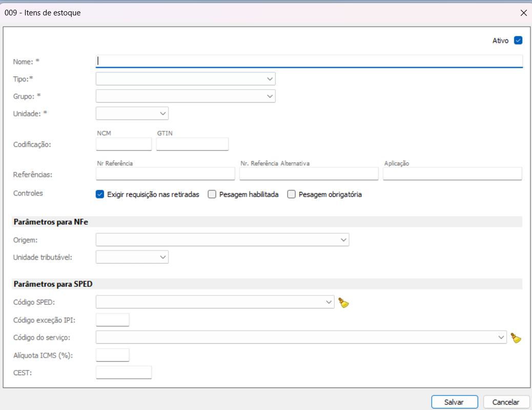Click into the NCM input field
Image resolution: width=532 pixels, height=410 pixels.
tap(124, 144)
